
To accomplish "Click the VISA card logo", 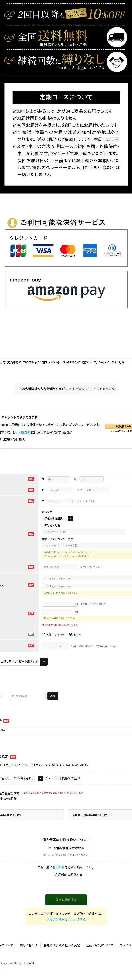I will tap(43, 250).
